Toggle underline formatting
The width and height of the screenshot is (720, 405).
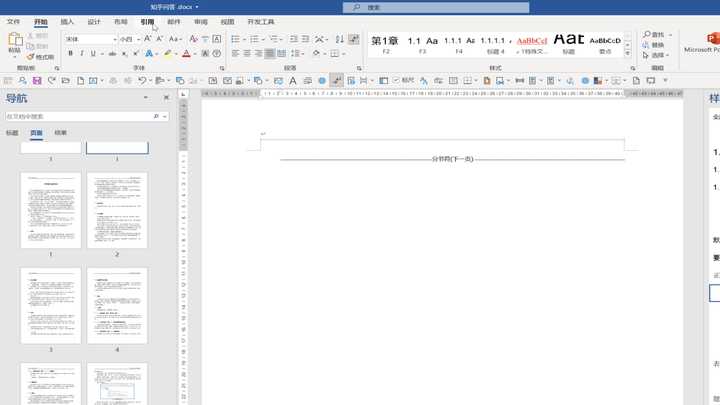pos(93,54)
